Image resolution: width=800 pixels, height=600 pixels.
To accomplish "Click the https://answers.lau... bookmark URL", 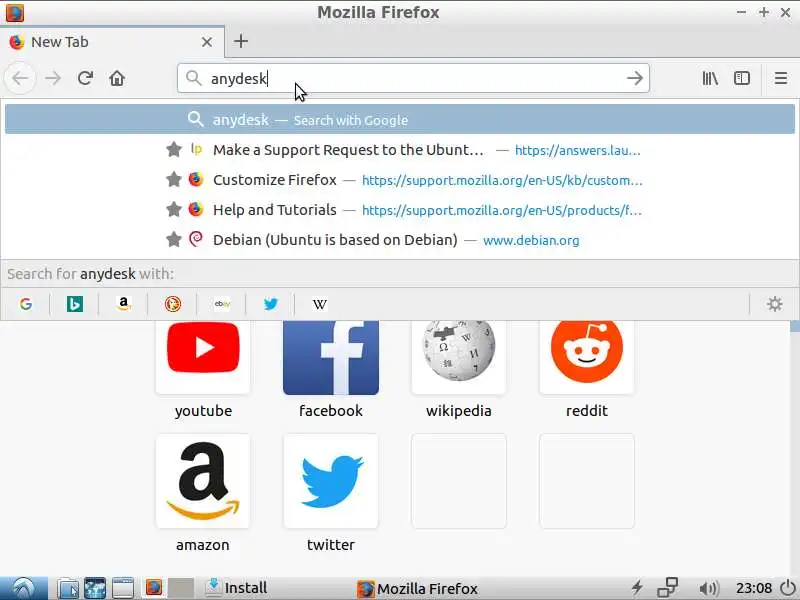I will (x=577, y=151).
